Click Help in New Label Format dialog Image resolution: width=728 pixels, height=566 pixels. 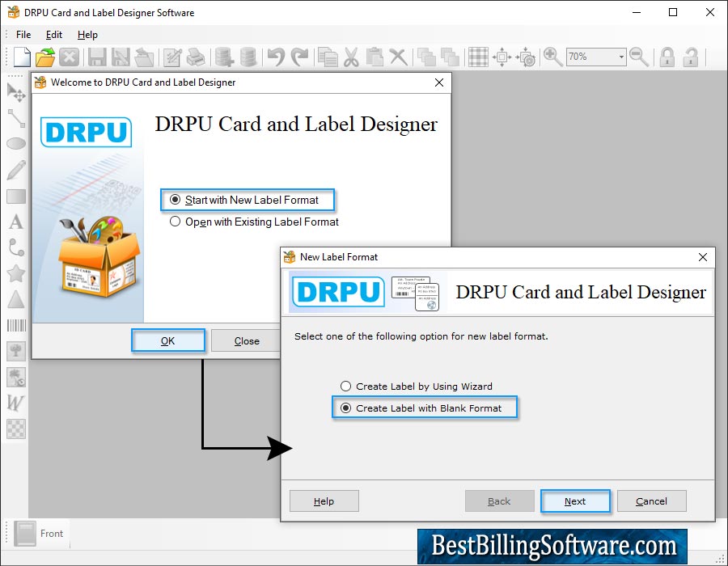(x=324, y=501)
